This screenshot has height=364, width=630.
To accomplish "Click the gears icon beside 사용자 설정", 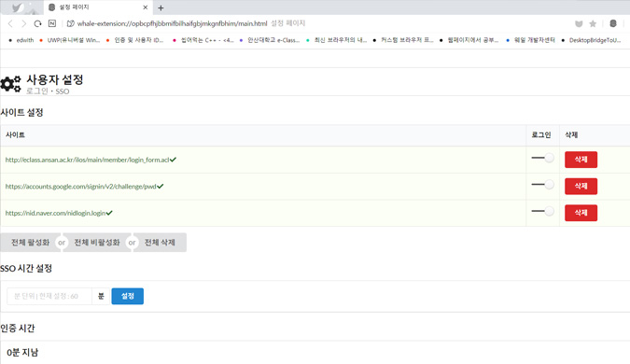I will click(11, 84).
